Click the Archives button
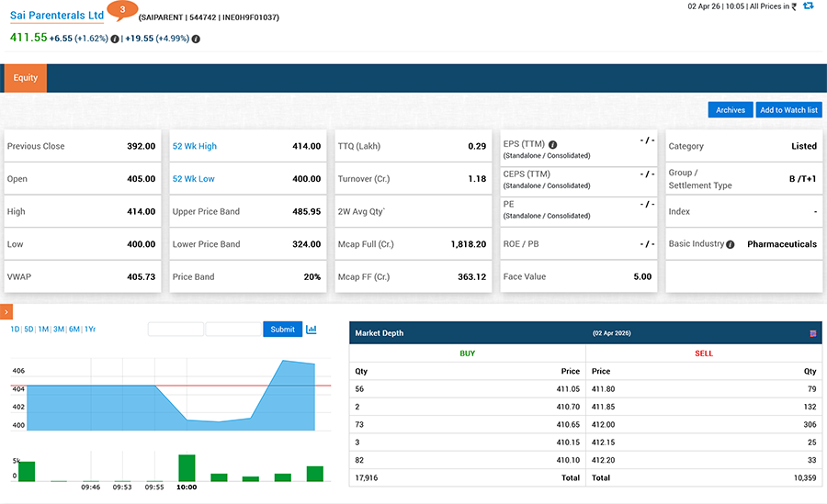 coord(731,110)
